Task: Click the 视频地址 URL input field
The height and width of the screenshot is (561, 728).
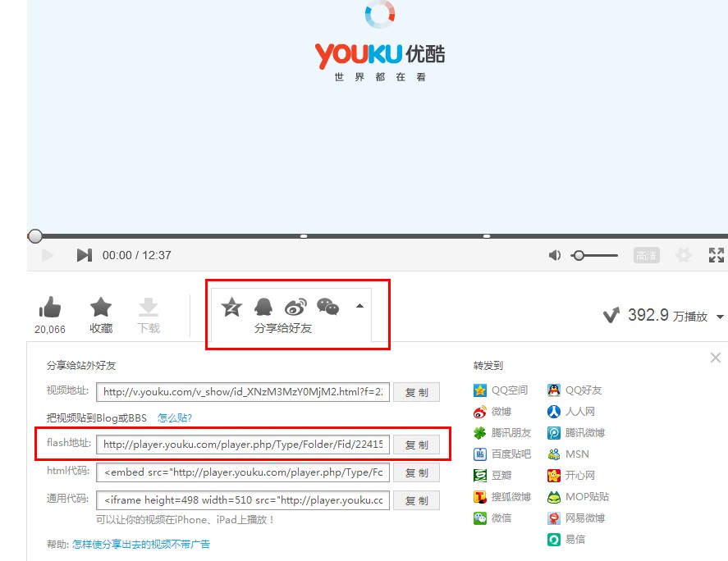Action: click(x=243, y=392)
